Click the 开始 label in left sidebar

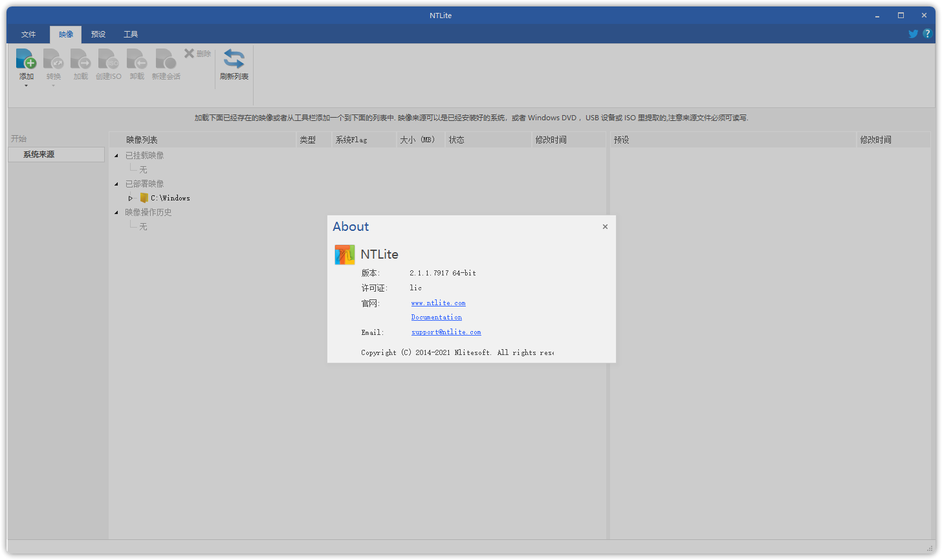(19, 139)
